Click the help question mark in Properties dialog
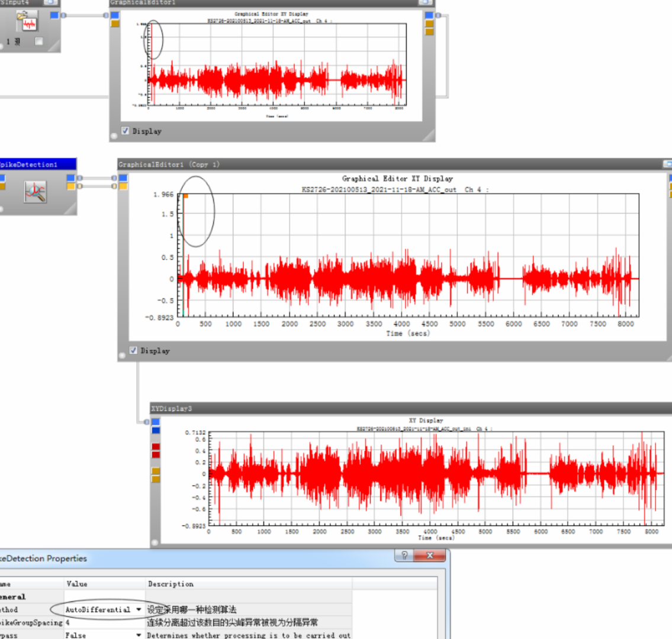The height and width of the screenshot is (639, 672). pos(404,556)
